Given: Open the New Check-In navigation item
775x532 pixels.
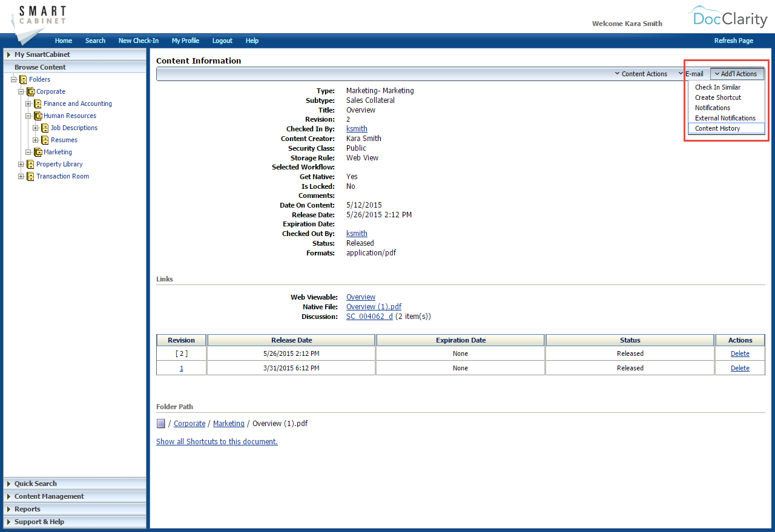Looking at the screenshot, I should [x=138, y=41].
